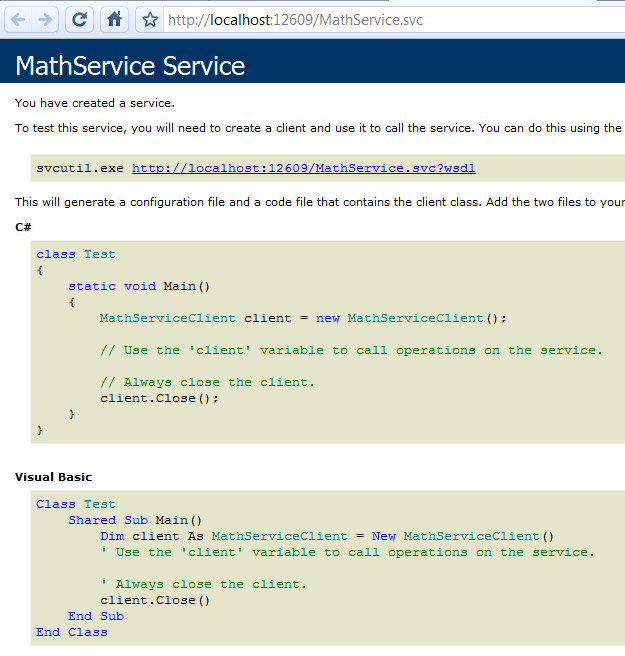The height and width of the screenshot is (656, 625).
Task: Open the MathService.svc?wsdl link
Action: click(304, 168)
